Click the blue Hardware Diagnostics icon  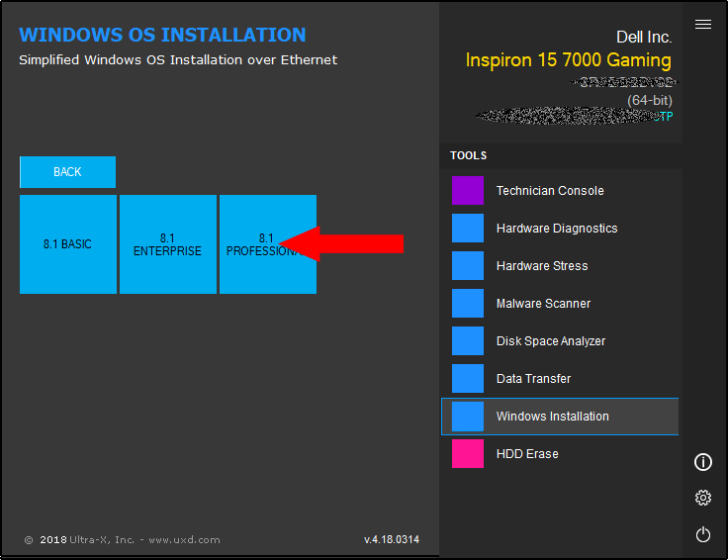point(468,229)
